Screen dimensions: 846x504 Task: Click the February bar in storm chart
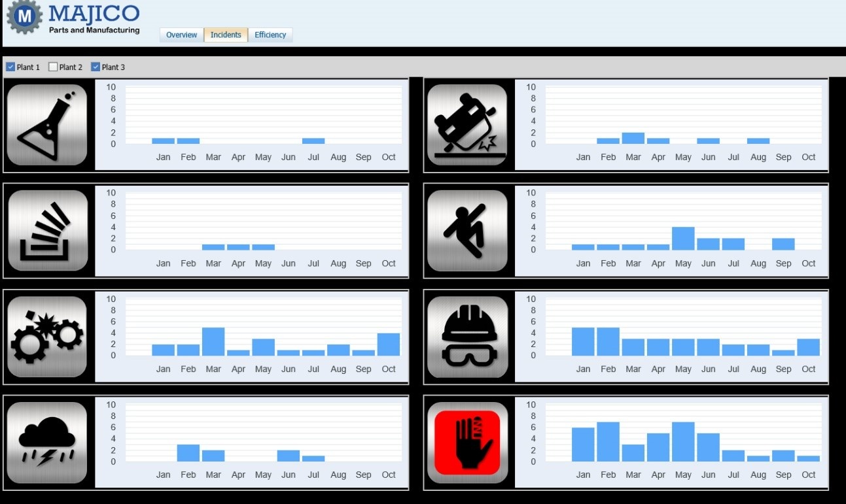(x=188, y=453)
